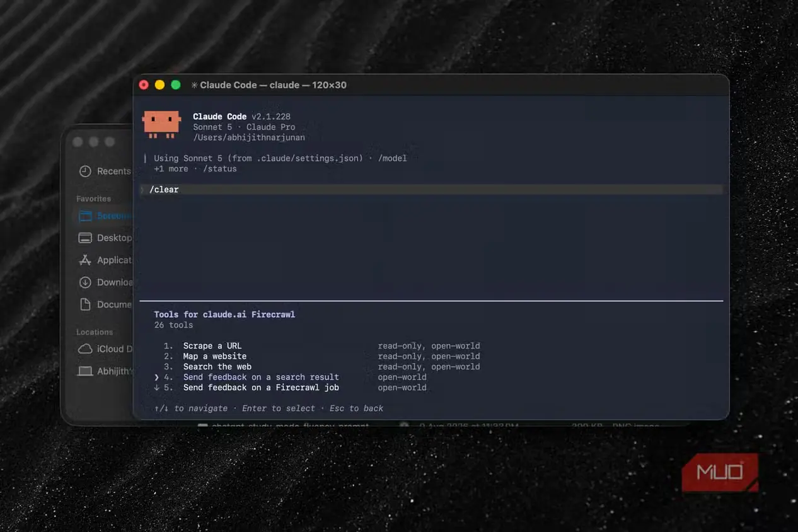798x532 pixels.
Task: Click the '26 tools' count text
Action: pos(173,325)
